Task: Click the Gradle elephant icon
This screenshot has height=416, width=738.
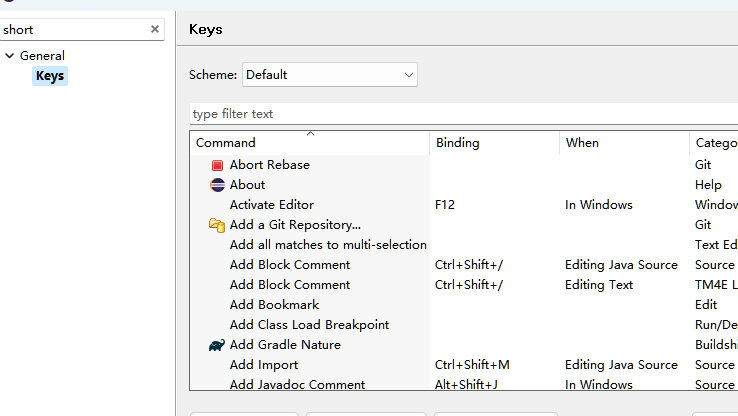Action: 217,345
